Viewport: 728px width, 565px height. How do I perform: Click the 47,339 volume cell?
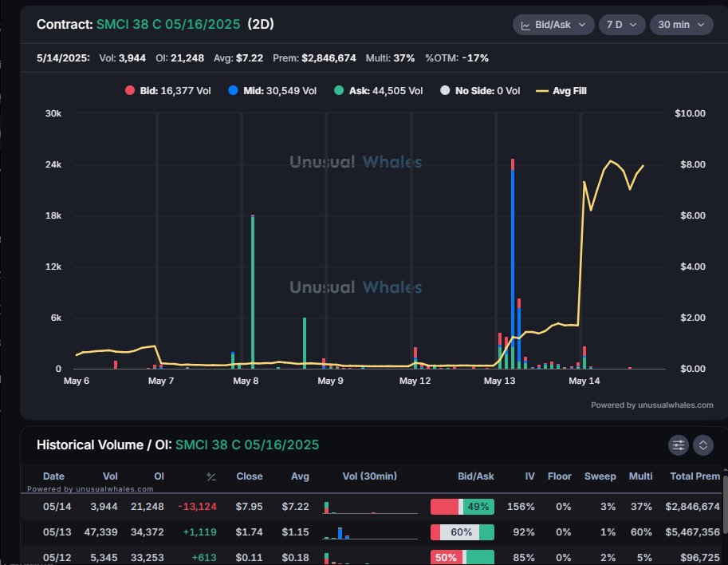click(x=100, y=532)
